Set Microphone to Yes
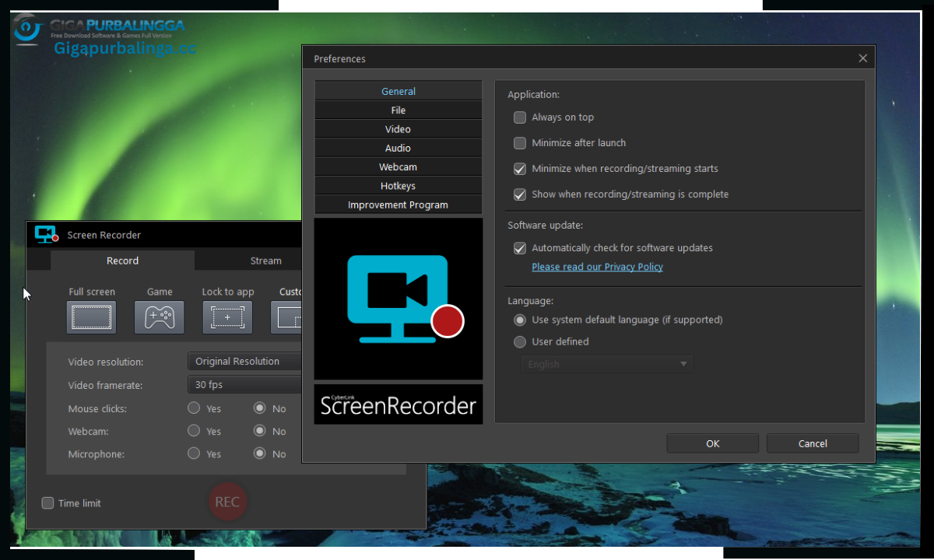This screenshot has width=934, height=560. click(x=194, y=453)
